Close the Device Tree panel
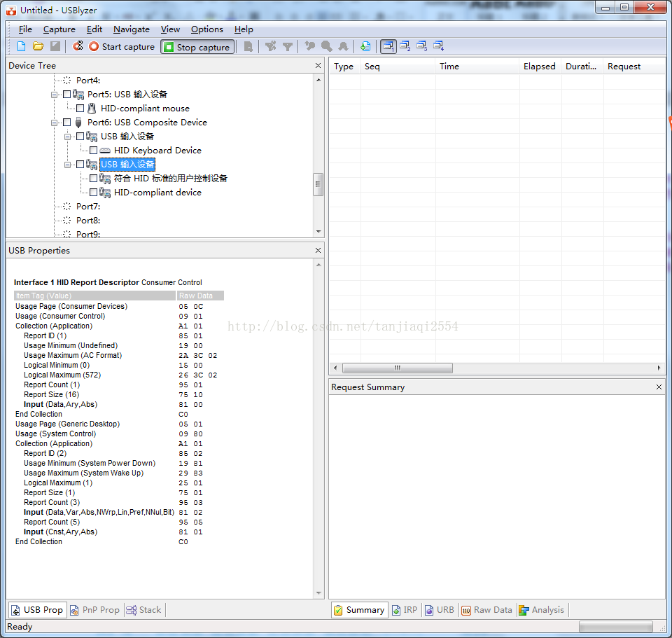The height and width of the screenshot is (638, 672). point(318,66)
